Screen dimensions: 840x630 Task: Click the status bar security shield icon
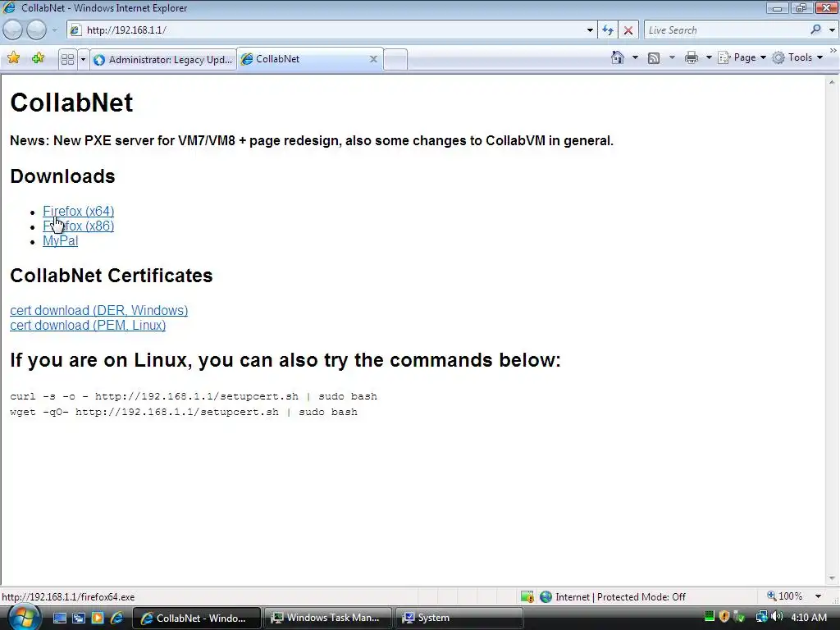point(527,596)
